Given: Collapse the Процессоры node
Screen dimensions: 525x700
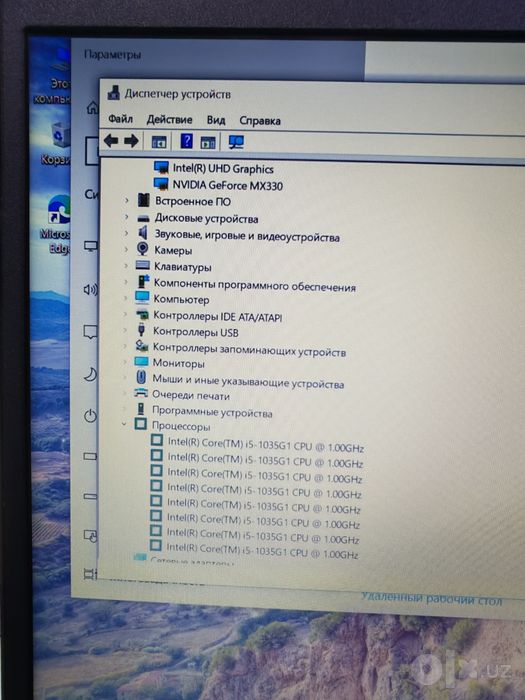Looking at the screenshot, I should 125,424.
